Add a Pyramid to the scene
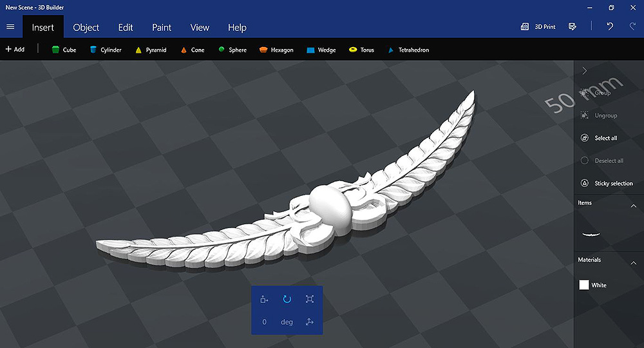 point(151,50)
